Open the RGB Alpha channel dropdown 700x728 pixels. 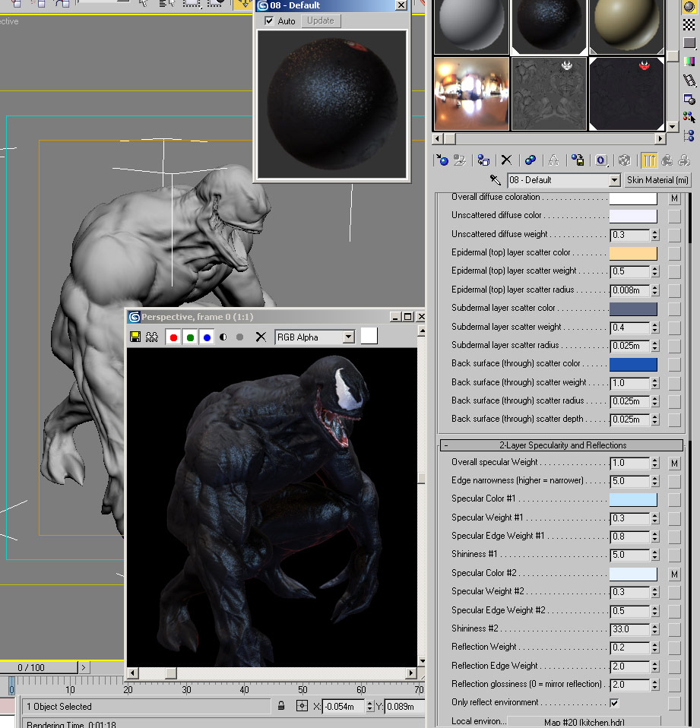coord(349,337)
